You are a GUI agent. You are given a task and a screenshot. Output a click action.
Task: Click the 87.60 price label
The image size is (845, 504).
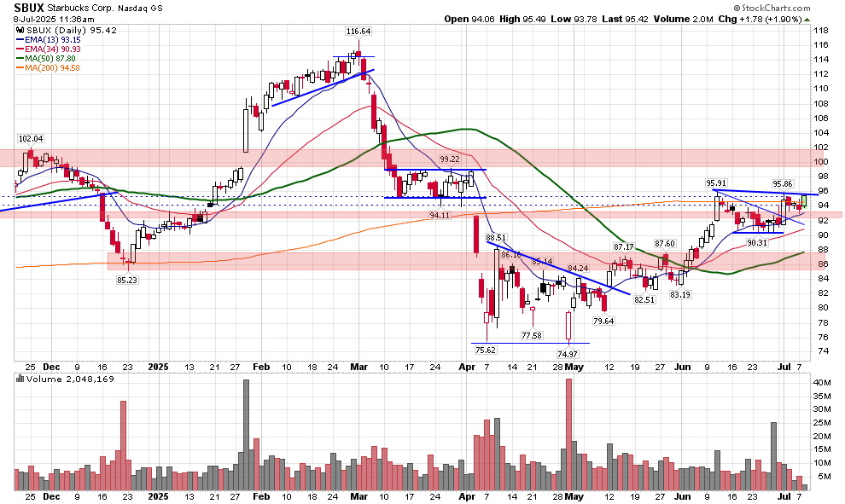[x=665, y=243]
